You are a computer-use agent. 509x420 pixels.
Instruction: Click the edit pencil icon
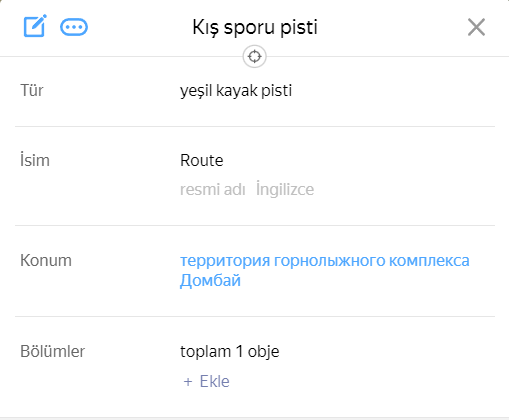click(35, 26)
